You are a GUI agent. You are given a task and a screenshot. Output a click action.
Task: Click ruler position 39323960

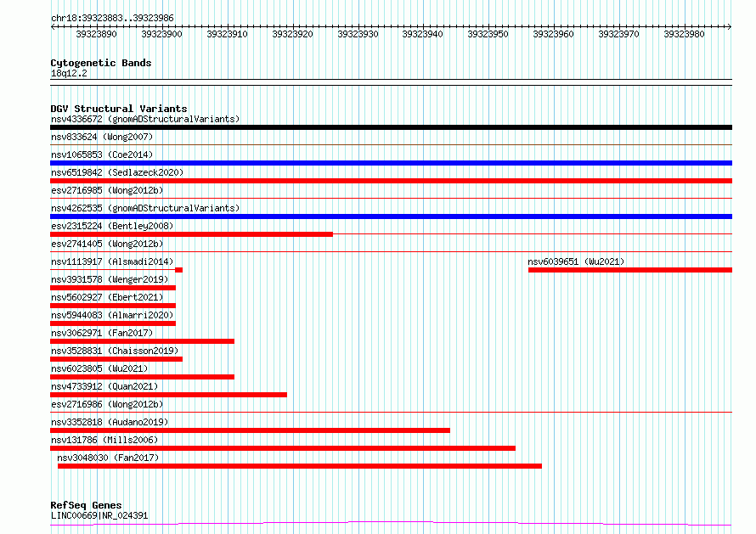[x=554, y=34]
